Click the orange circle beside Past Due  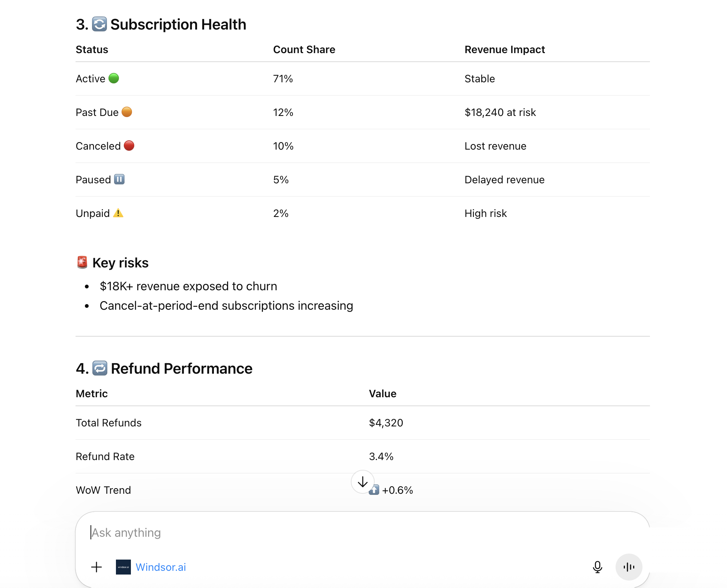coord(127,112)
